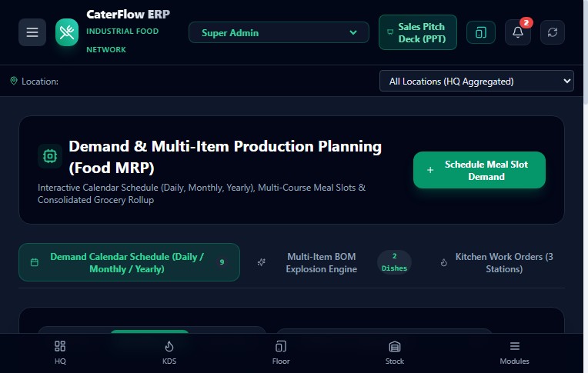The height and width of the screenshot is (373, 588).
Task: Click the "Location:" label
Action: pos(40,82)
